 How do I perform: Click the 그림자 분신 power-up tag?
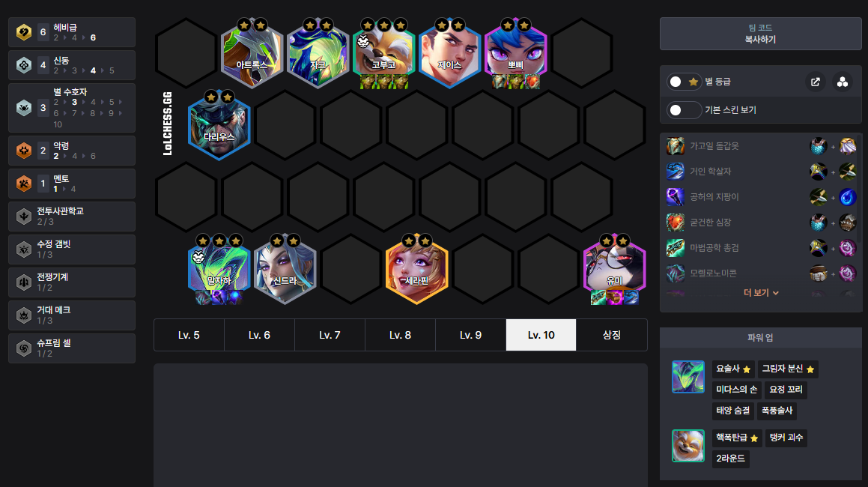coord(788,369)
